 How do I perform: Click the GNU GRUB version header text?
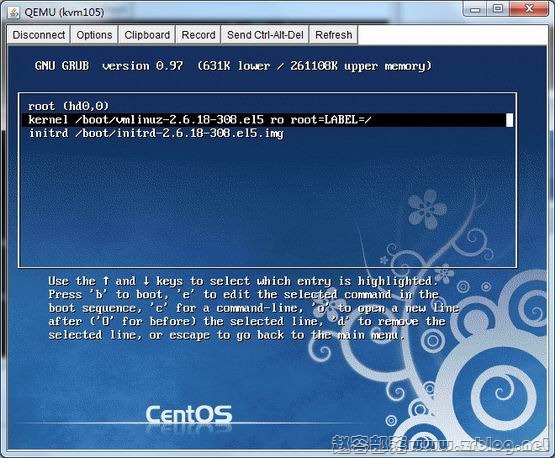[x=233, y=66]
